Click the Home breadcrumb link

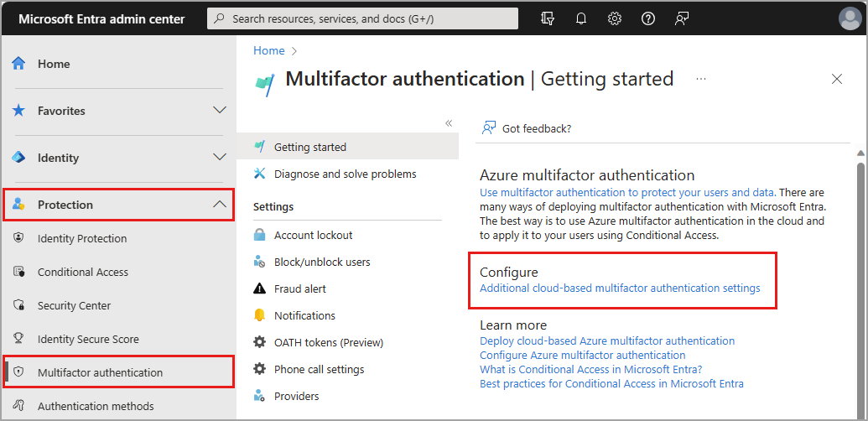coord(269,50)
